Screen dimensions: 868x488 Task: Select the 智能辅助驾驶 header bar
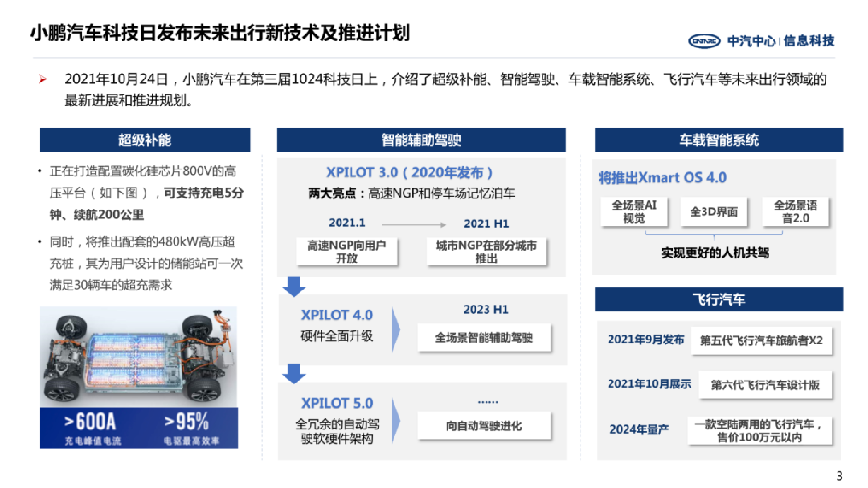421,140
